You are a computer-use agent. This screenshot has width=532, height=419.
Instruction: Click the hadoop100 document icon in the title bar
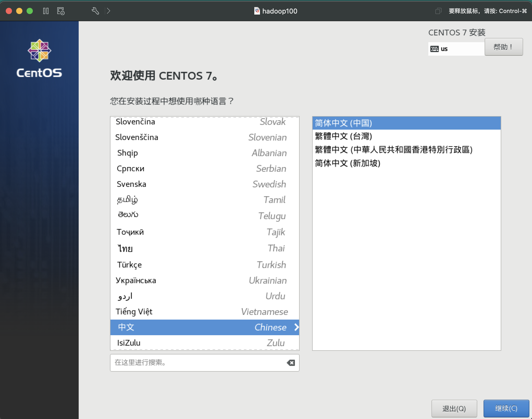[257, 11]
